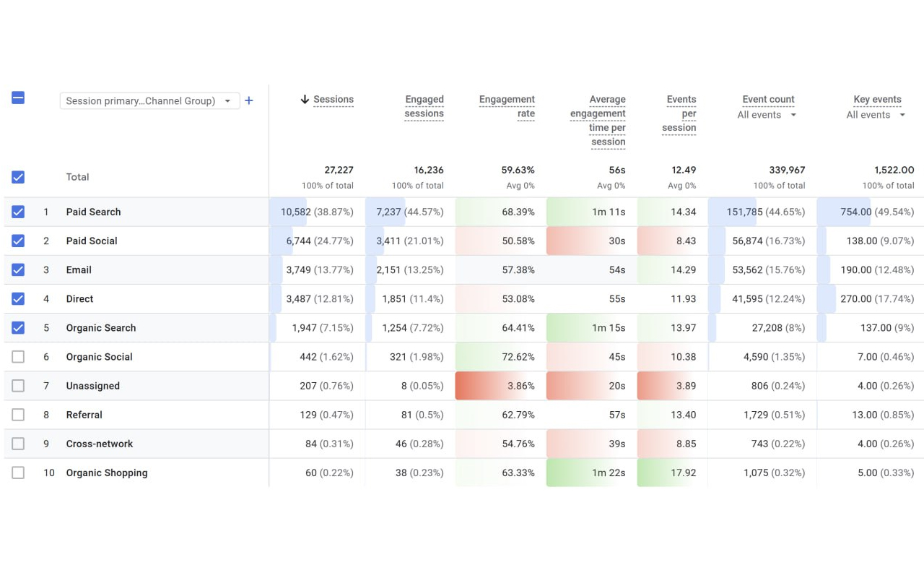Uncheck the Email row checkbox

coord(18,269)
